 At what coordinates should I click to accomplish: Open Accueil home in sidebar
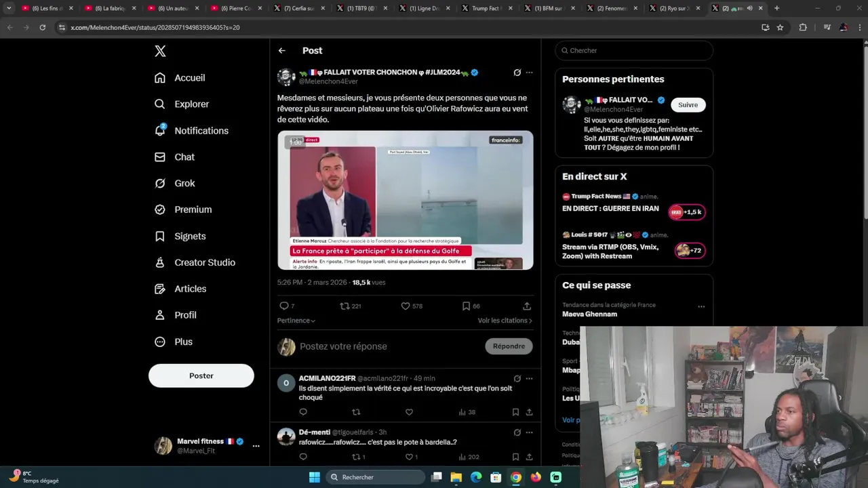(180, 78)
